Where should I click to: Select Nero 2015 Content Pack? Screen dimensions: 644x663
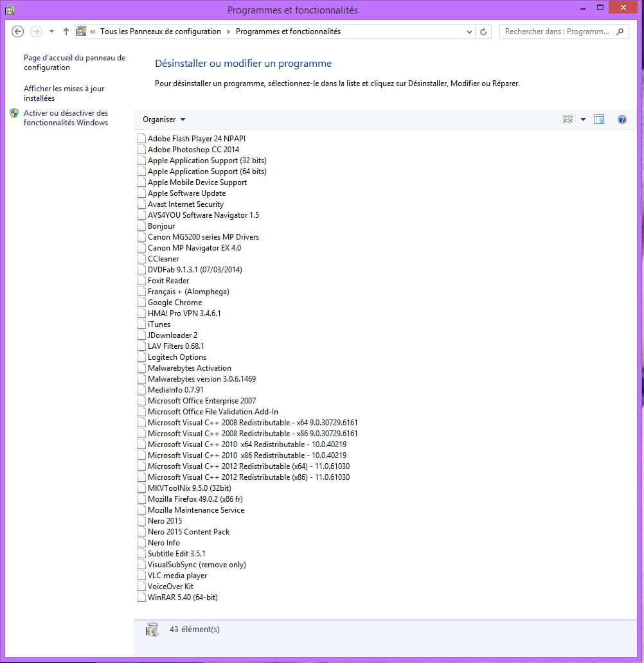[x=188, y=532]
